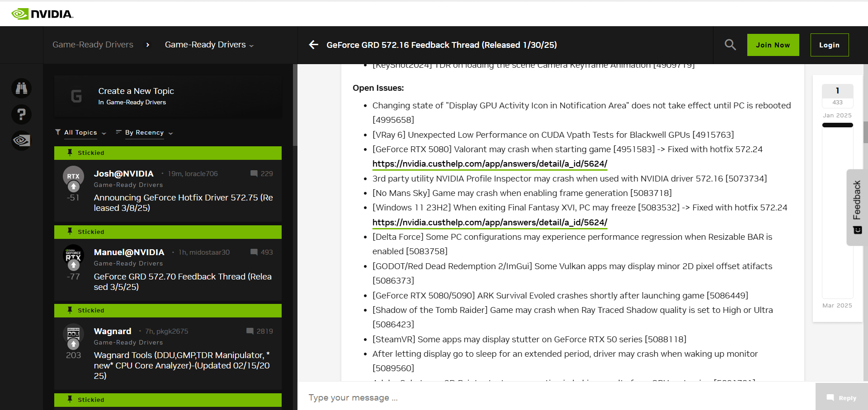
Task: Click reply count icon showing 229
Action: (254, 173)
